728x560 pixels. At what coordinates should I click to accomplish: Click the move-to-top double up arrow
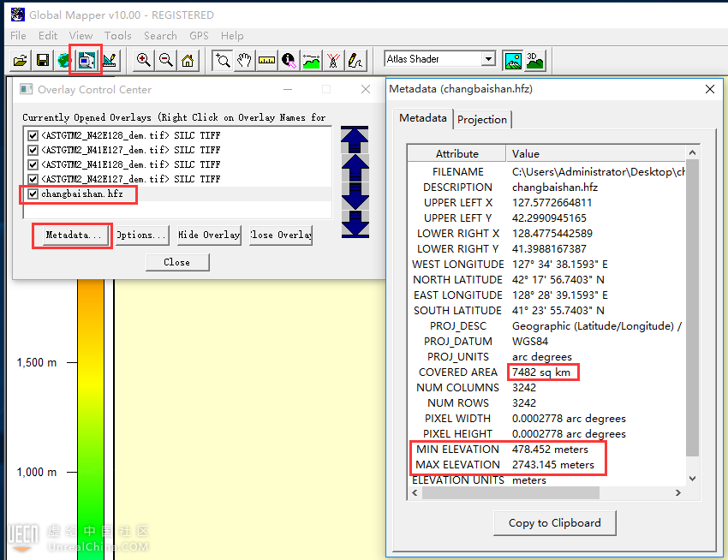click(355, 140)
